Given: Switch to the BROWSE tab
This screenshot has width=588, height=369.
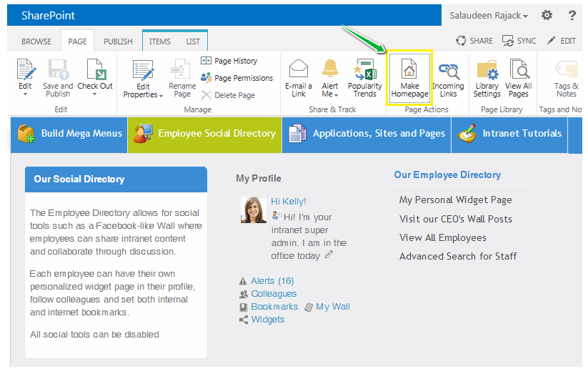Looking at the screenshot, I should point(36,41).
